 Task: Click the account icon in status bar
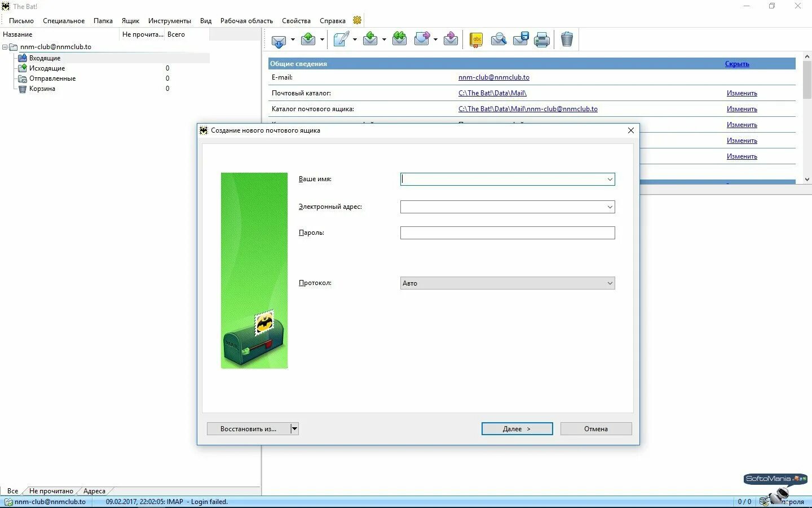coord(8,502)
